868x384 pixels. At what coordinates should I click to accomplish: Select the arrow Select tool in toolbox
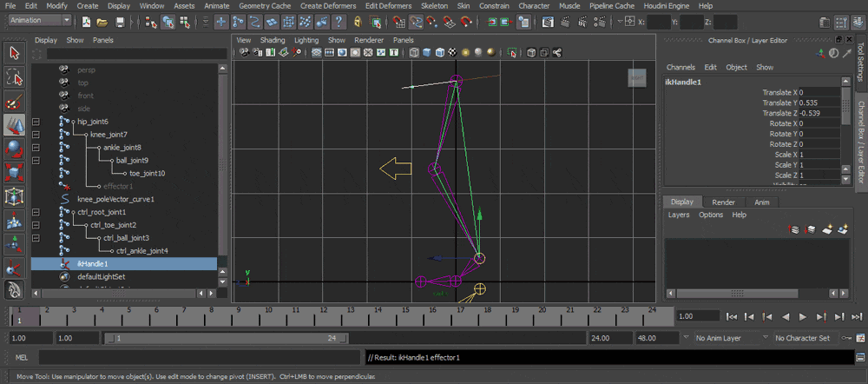(x=15, y=53)
